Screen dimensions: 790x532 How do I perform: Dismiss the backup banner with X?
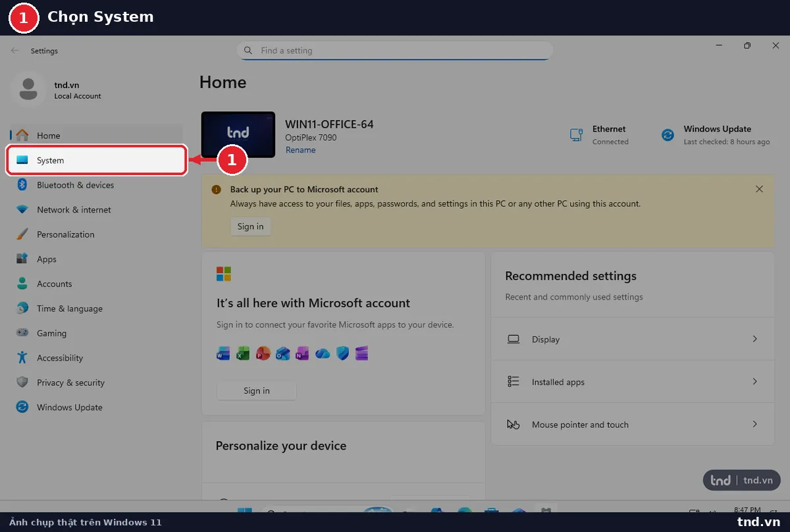point(759,189)
